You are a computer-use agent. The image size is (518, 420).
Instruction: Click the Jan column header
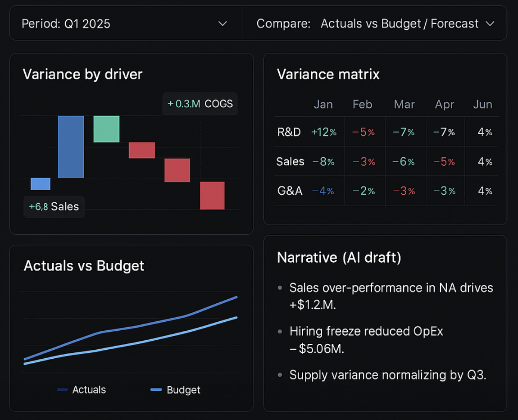point(323,105)
